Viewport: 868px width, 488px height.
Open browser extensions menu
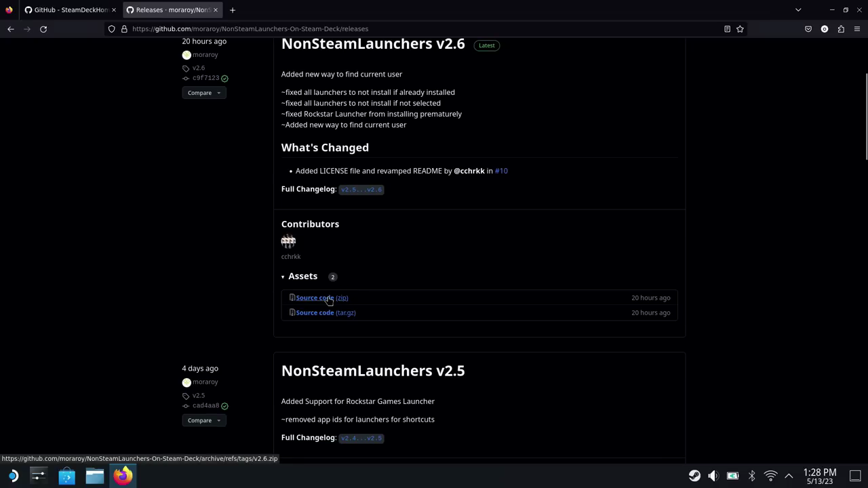(841, 29)
